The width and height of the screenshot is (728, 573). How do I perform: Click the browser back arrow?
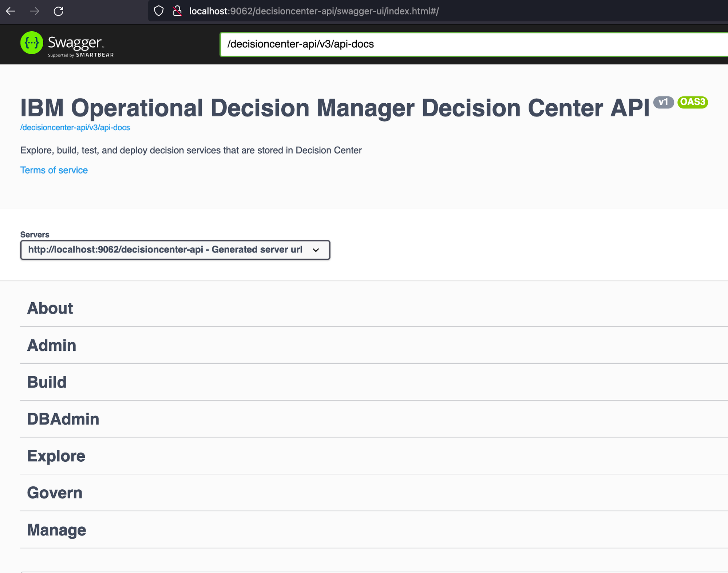tap(11, 11)
